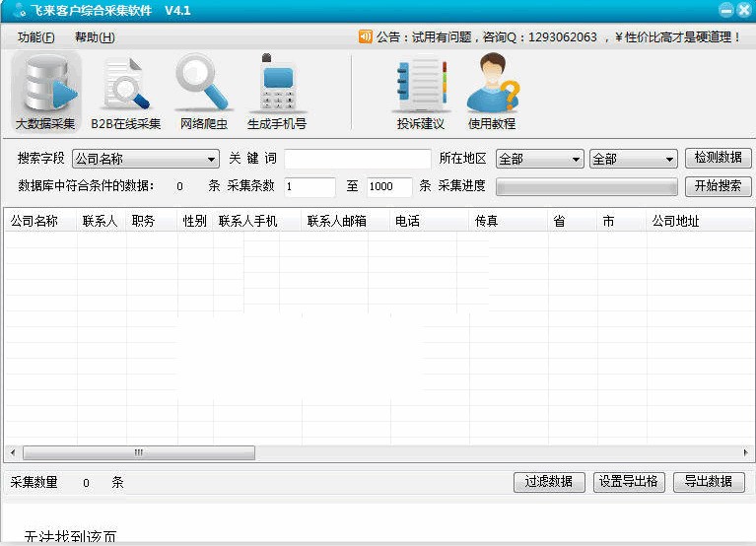Viewport: 756px width, 546px height.
Task: Click the 导出数据 button
Action: (x=709, y=481)
